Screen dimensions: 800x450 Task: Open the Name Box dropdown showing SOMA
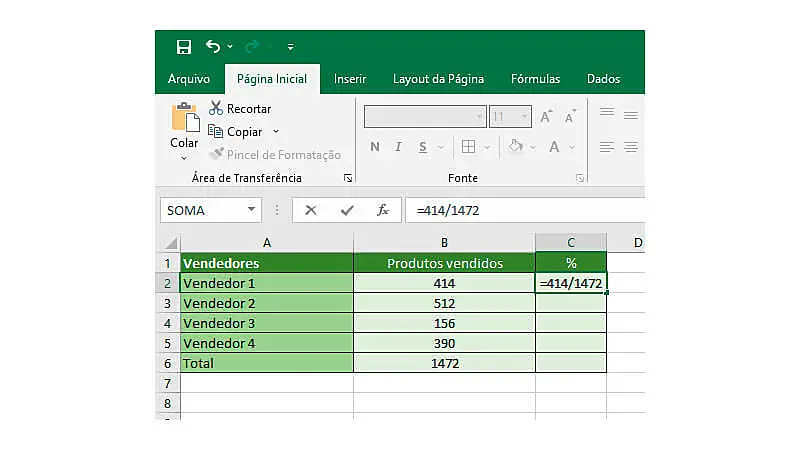251,209
